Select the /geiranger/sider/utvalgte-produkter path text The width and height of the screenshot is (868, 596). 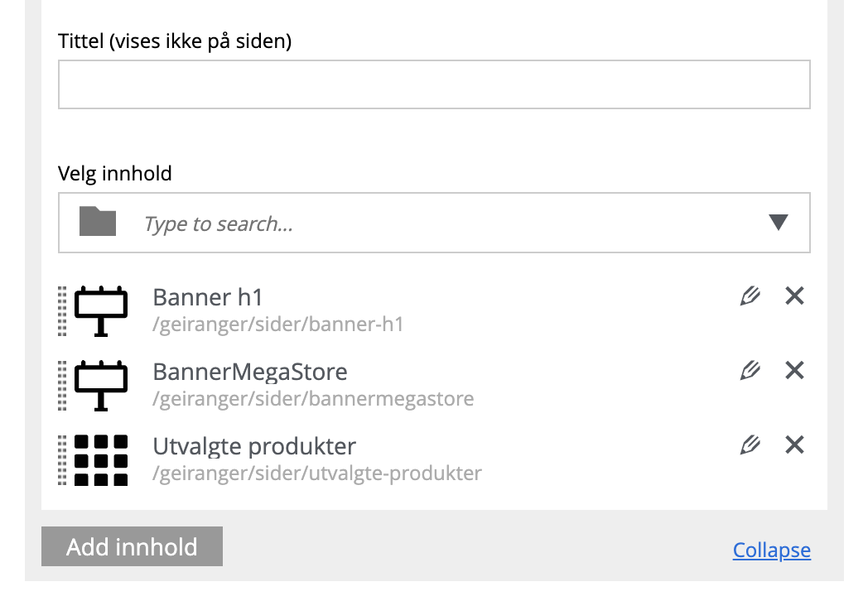pos(317,474)
